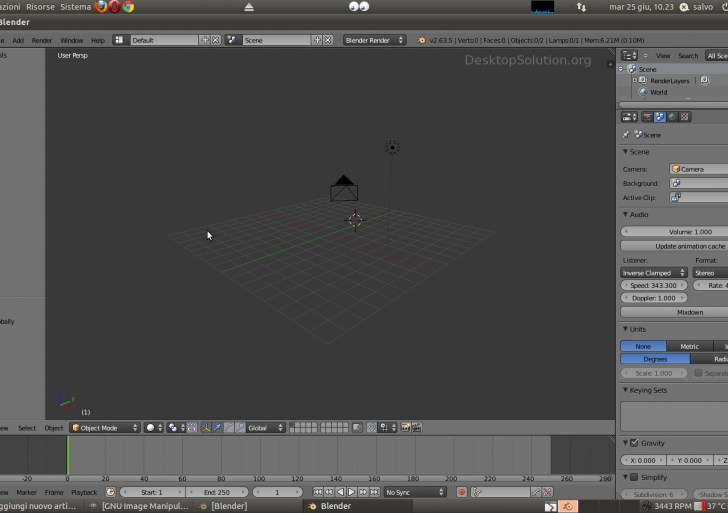Image resolution: width=728 pixels, height=513 pixels.
Task: Enable the Gravity checkbox
Action: 633,443
